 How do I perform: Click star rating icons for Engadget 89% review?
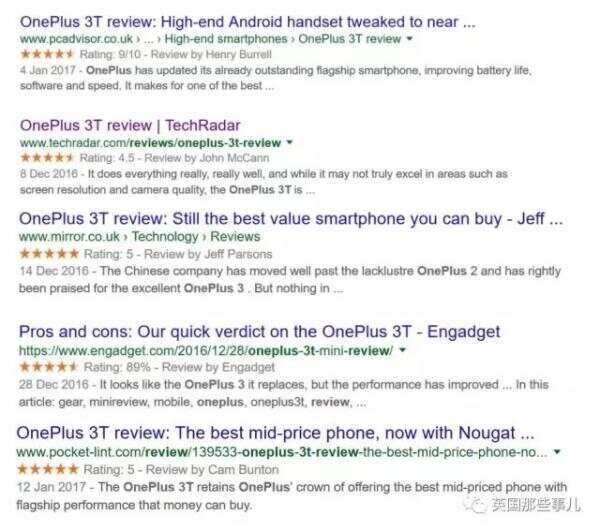pos(49,367)
